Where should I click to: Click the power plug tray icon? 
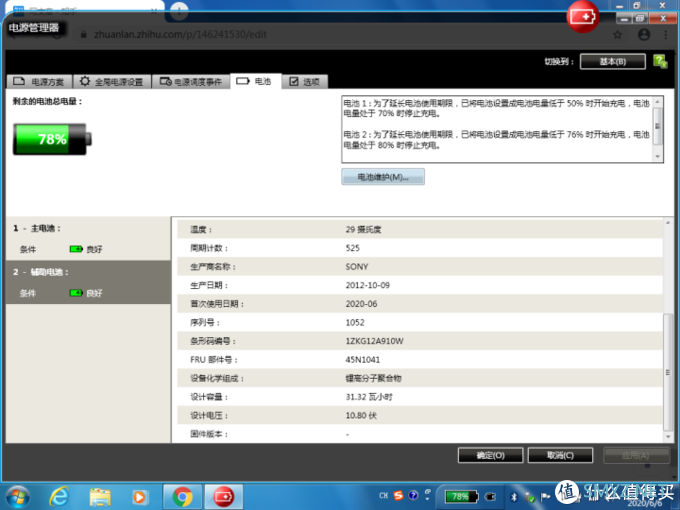pos(490,497)
